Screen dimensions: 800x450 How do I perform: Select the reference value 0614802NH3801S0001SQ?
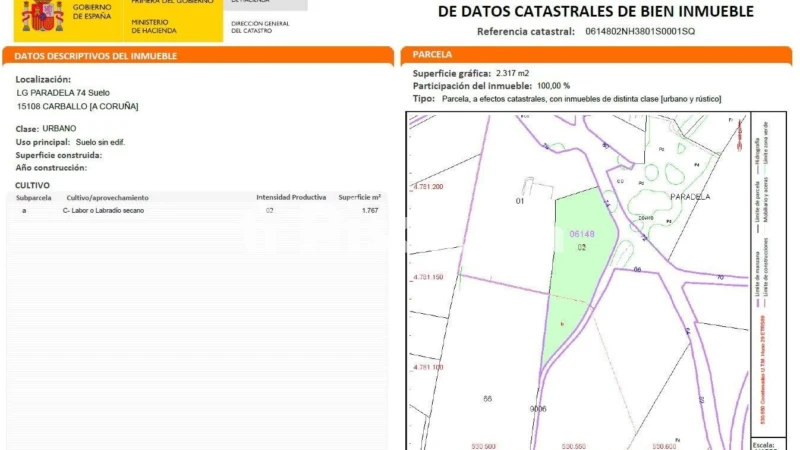[640, 32]
